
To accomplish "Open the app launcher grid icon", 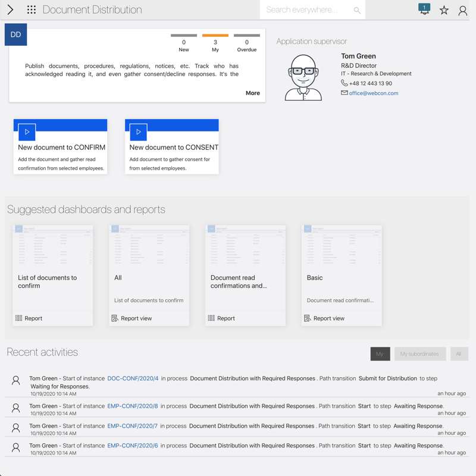I will click(32, 10).
